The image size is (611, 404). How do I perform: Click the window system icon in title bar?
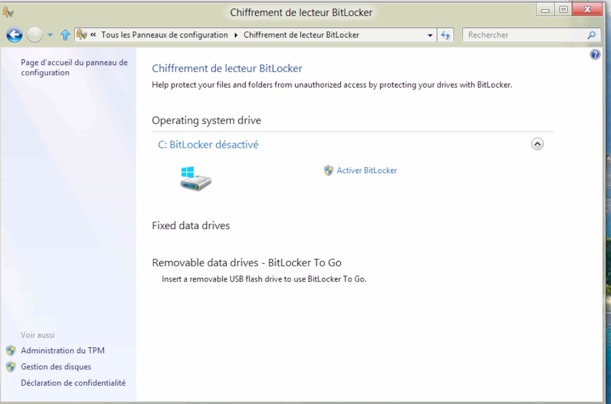[x=8, y=12]
